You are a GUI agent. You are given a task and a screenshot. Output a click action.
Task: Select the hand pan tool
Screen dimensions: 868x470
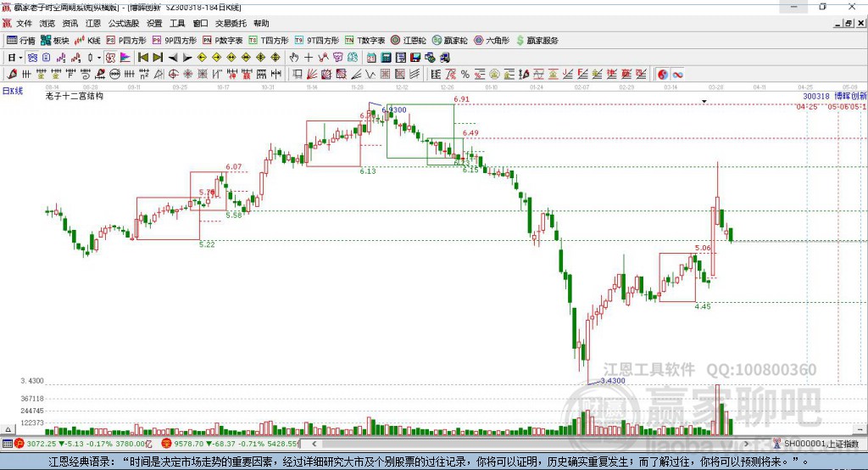click(294, 58)
